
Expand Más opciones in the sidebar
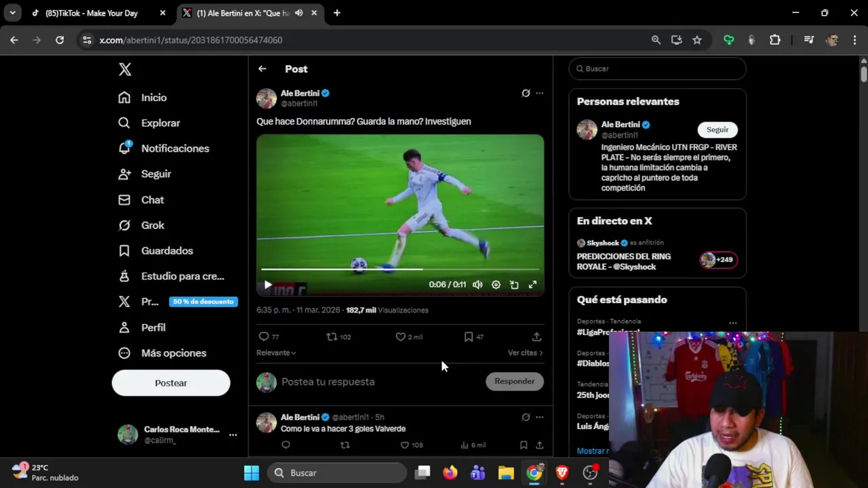click(162, 353)
